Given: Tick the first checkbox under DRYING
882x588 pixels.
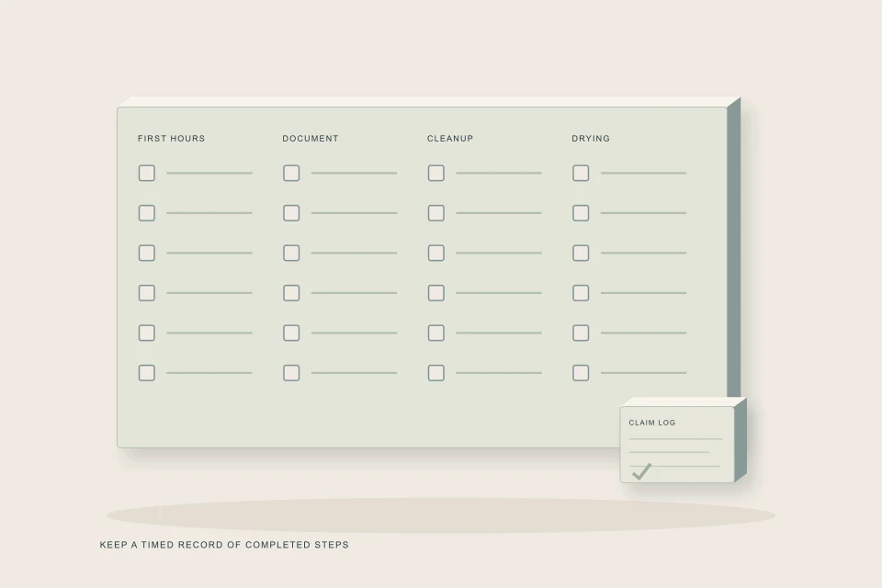Looking at the screenshot, I should coord(581,173).
